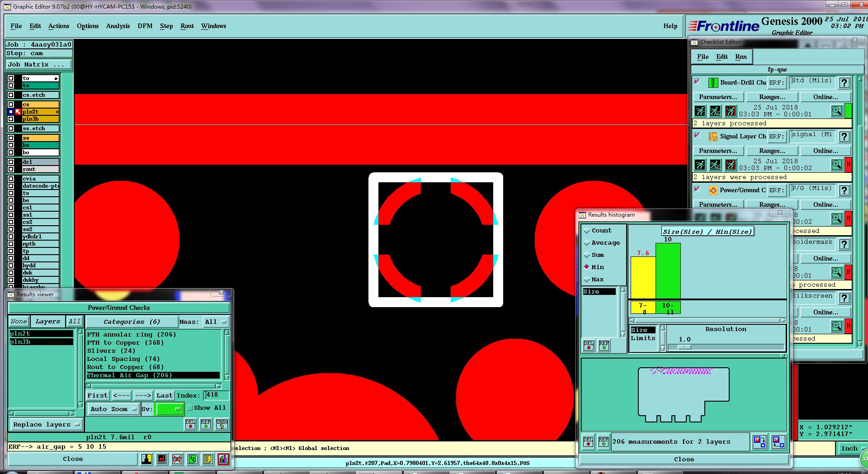Click the crossed-out REF icon in Results viewer
Viewport: 868px width, 474px height.
click(x=177, y=459)
